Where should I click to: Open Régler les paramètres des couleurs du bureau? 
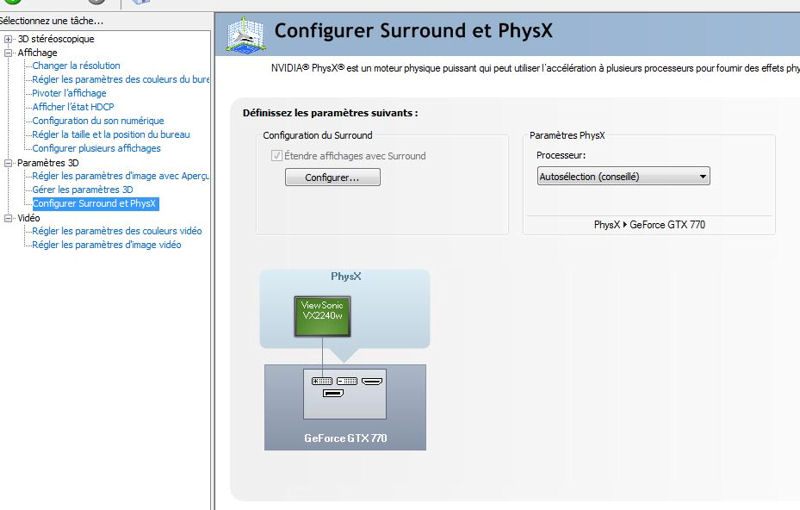click(x=120, y=80)
